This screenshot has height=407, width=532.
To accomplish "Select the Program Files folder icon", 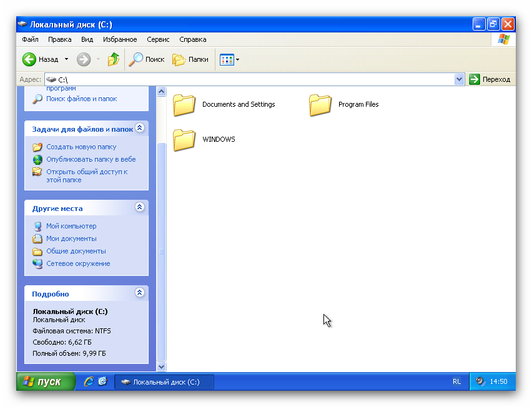I will tap(320, 105).
